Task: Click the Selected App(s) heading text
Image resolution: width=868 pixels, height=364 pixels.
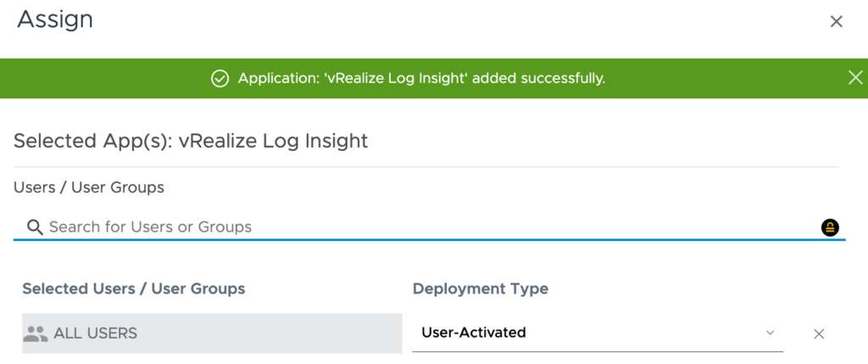Action: 93,141
